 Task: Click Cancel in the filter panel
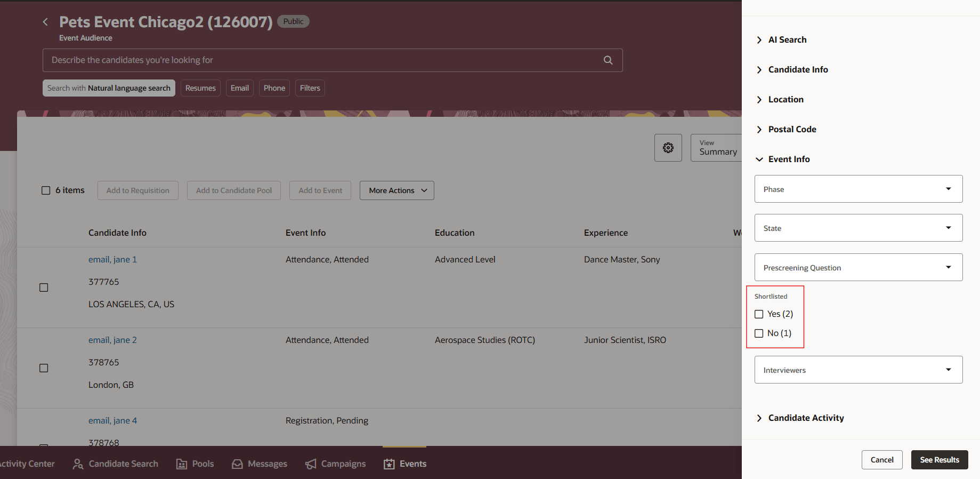pos(882,460)
